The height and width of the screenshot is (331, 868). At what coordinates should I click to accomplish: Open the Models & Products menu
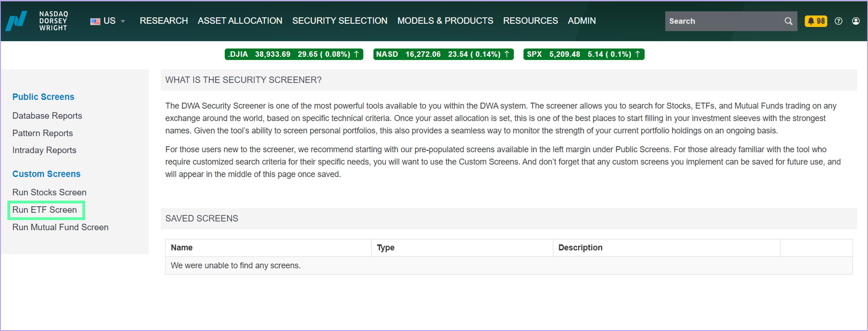445,21
